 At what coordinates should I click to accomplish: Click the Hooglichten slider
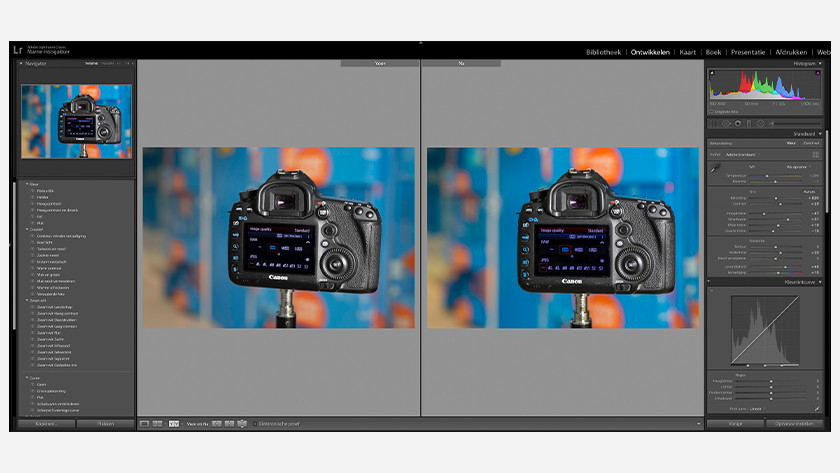[776, 213]
